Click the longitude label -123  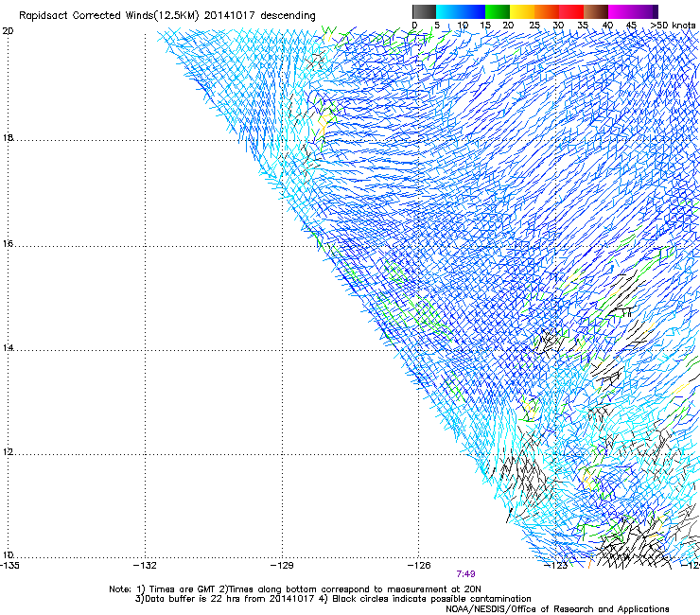pos(556,566)
